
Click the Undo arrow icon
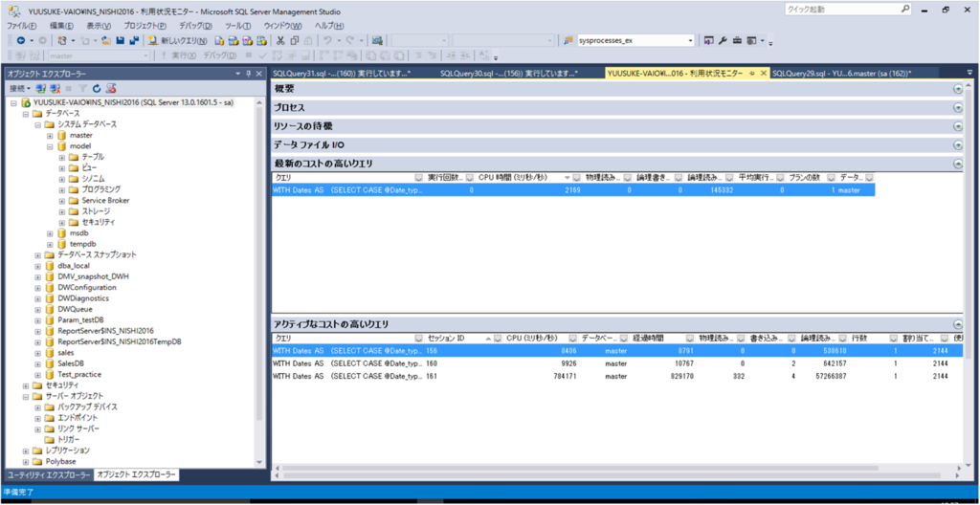point(327,40)
